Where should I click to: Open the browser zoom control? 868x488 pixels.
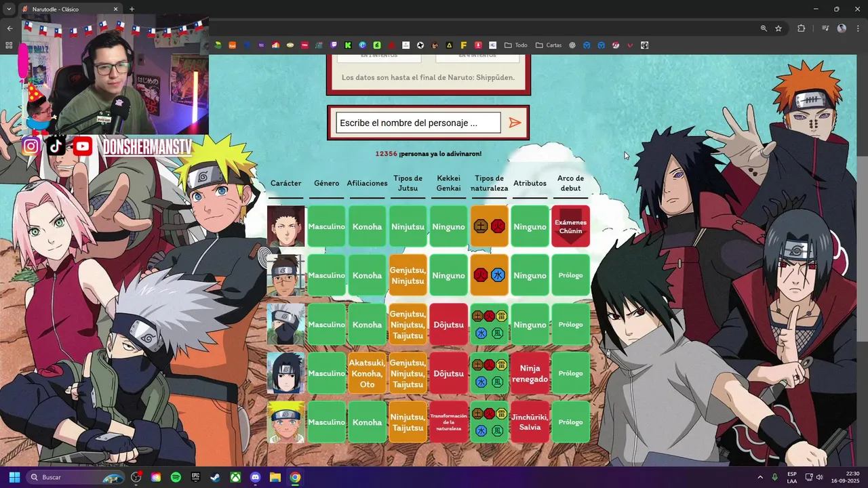click(x=764, y=28)
